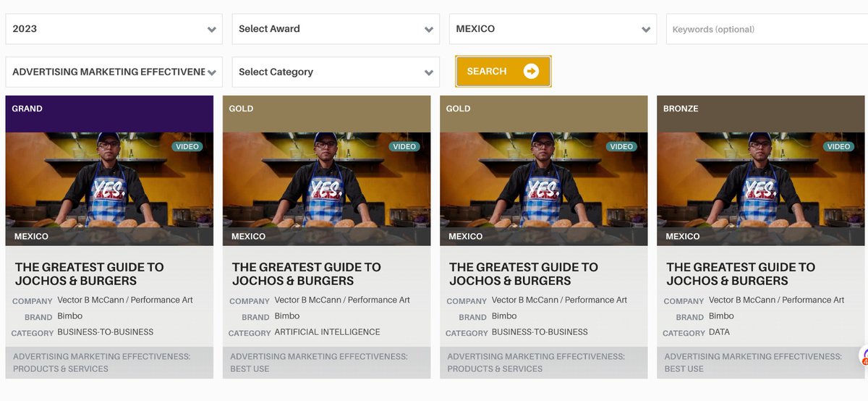Click the Keywords (optional) input field
Screen dimensions: 868x401
tap(767, 29)
